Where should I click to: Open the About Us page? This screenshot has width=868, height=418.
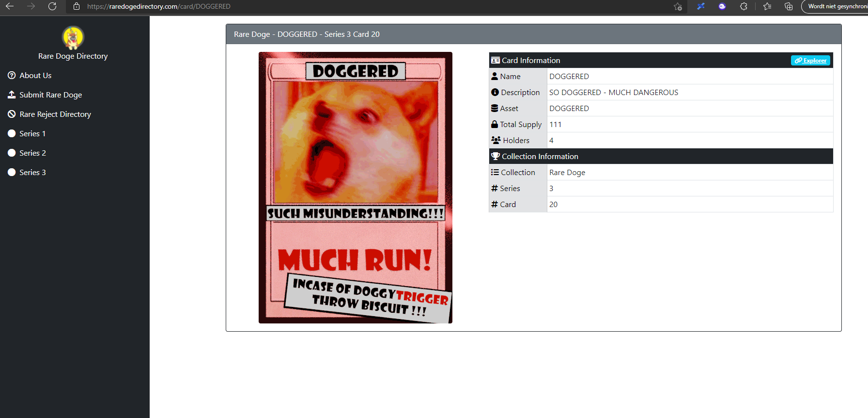(35, 75)
